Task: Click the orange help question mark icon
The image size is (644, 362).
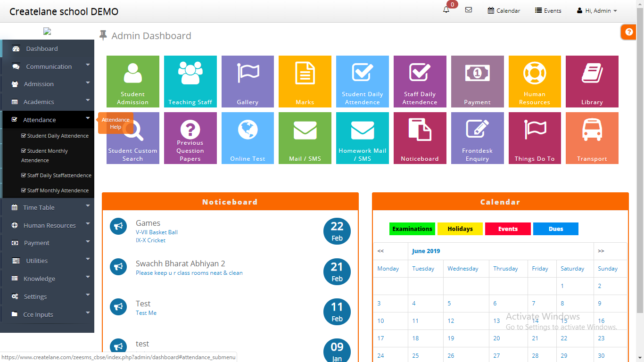Action: [x=628, y=32]
